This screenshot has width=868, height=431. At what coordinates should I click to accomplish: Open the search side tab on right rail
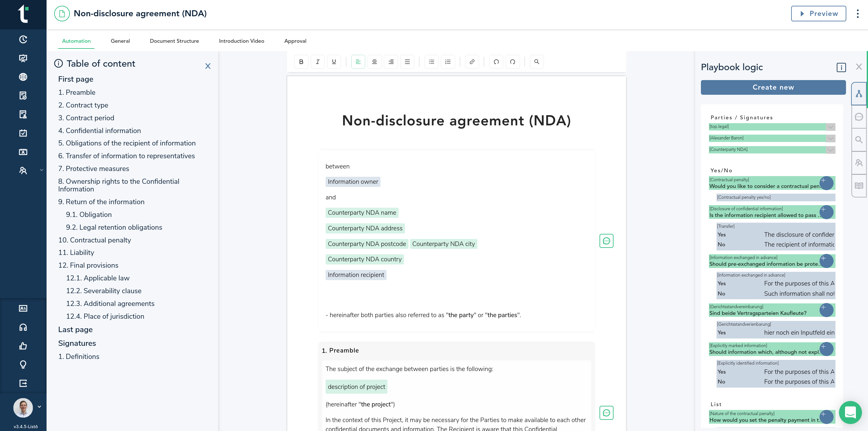[858, 139]
